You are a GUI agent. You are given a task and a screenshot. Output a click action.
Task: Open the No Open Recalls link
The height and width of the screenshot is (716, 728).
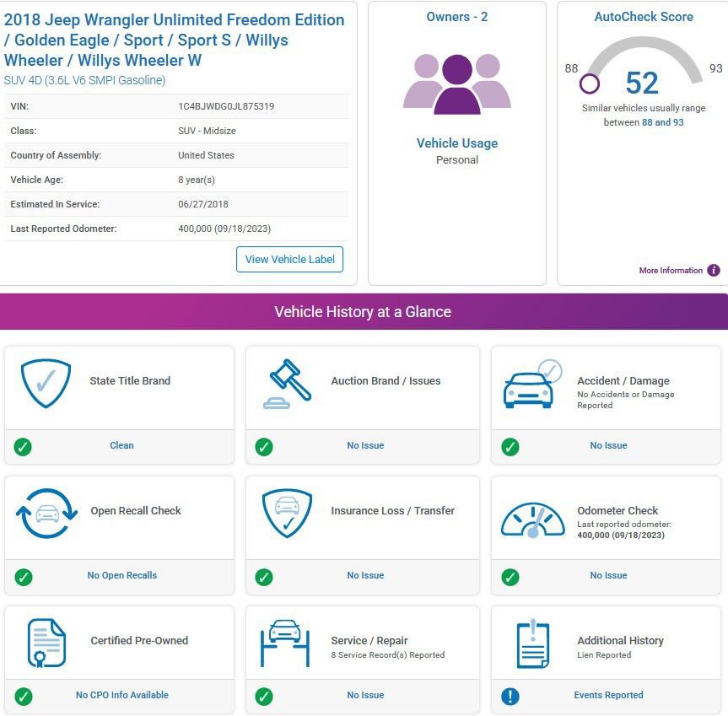click(122, 575)
